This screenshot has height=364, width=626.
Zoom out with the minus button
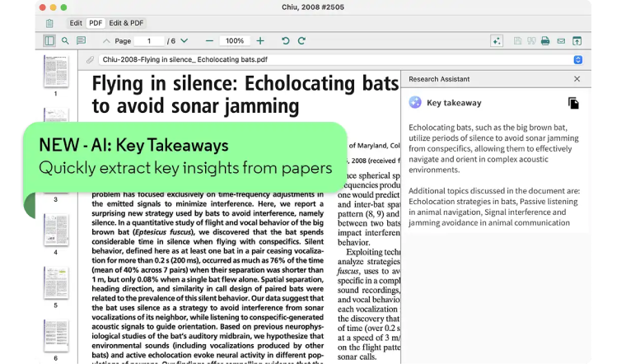point(209,40)
